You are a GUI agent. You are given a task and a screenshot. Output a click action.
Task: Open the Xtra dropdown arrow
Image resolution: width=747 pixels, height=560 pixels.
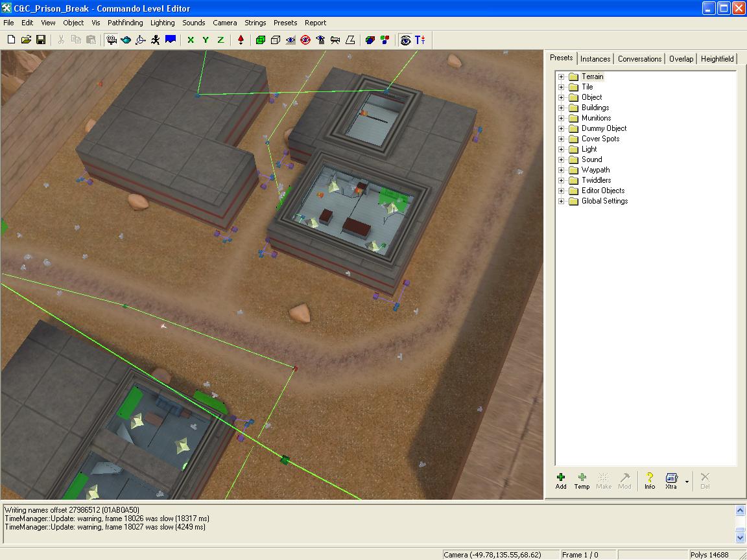tap(687, 482)
